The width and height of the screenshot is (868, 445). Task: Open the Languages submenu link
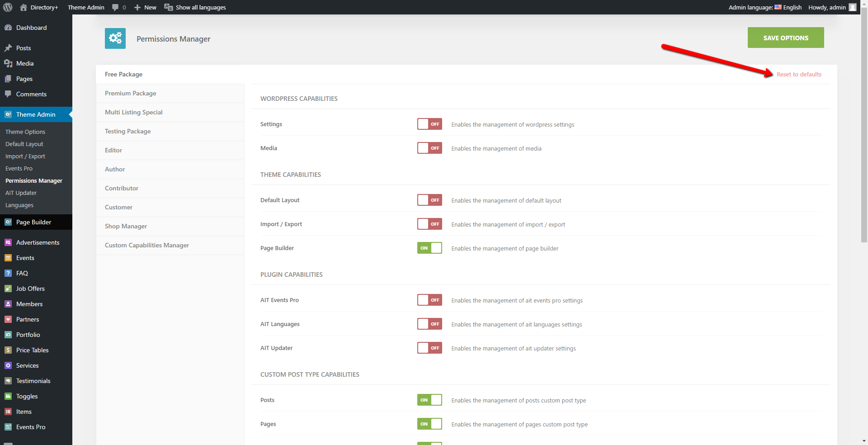coord(19,205)
